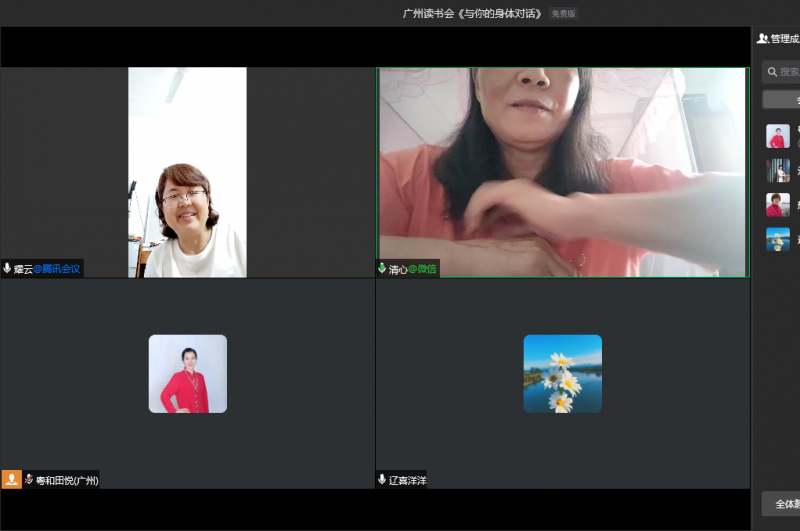Image resolution: width=800 pixels, height=531 pixels.
Task: Click the red-dress profile picture in 粤和田悦 tile
Action: [x=188, y=374]
